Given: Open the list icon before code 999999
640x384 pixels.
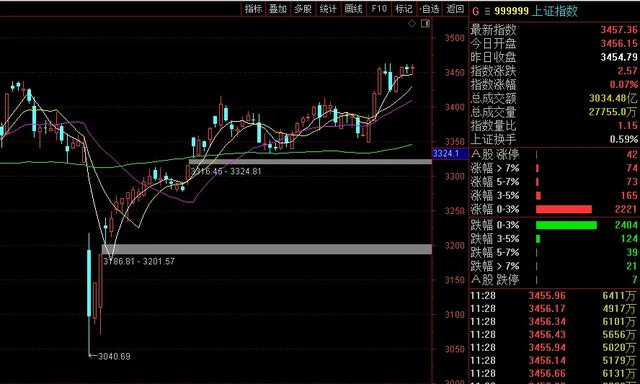Looking at the screenshot, I should tap(487, 11).
